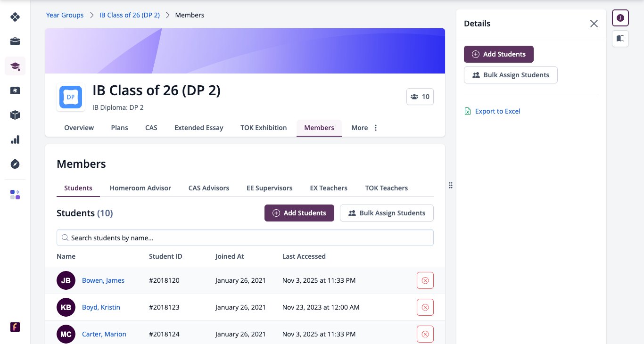This screenshot has height=344, width=644.
Task: Switch to the Extended Essay tab
Action: pyautogui.click(x=198, y=128)
